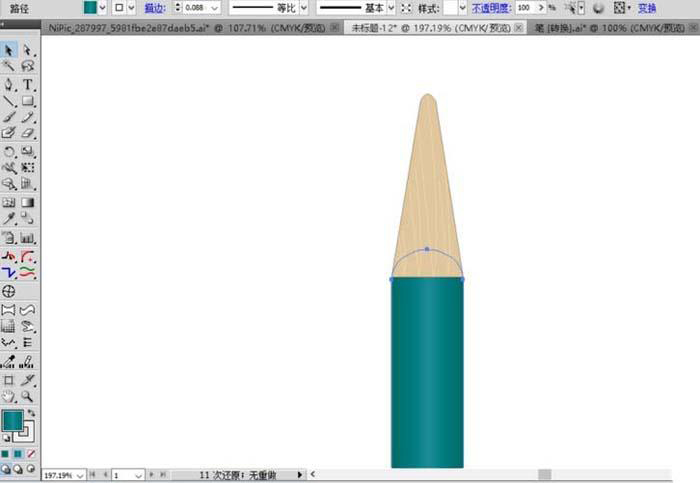Open the zoom level dropdown in status bar
Image resolution: width=700 pixels, height=483 pixels.
[80, 476]
